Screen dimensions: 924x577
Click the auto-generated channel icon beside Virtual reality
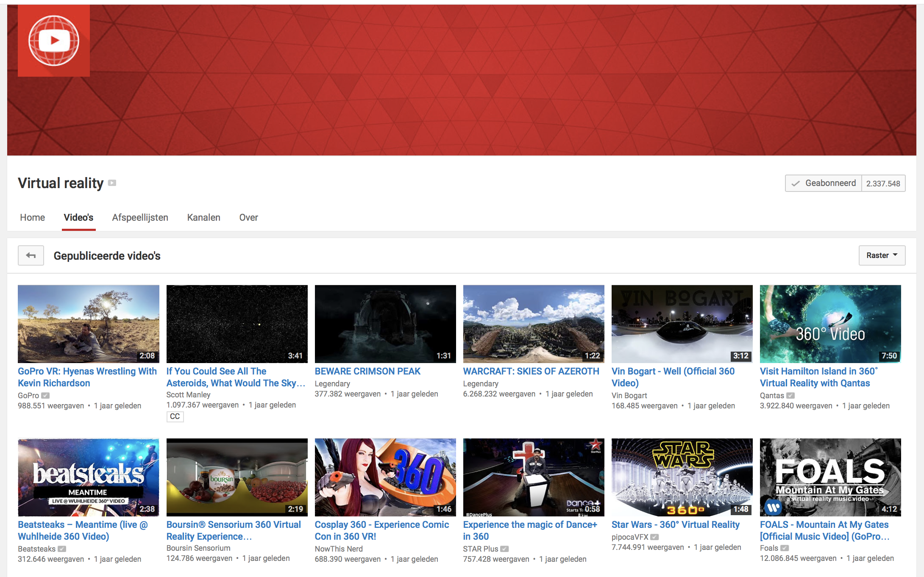[x=112, y=183]
